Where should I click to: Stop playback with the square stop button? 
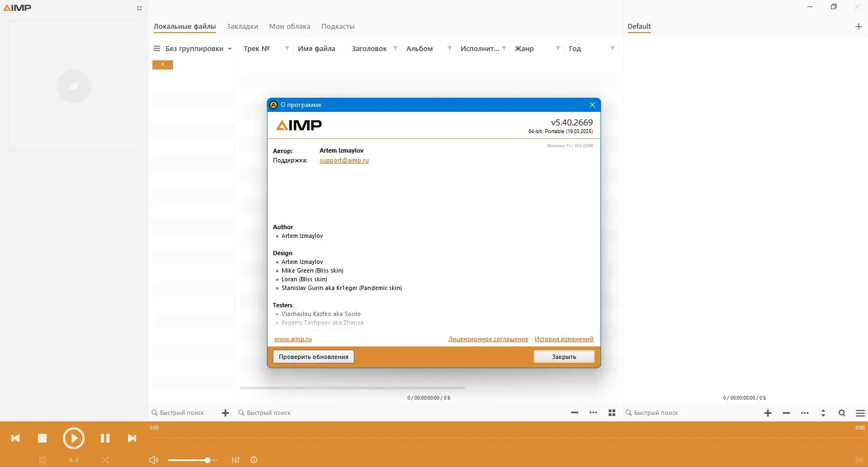point(42,438)
